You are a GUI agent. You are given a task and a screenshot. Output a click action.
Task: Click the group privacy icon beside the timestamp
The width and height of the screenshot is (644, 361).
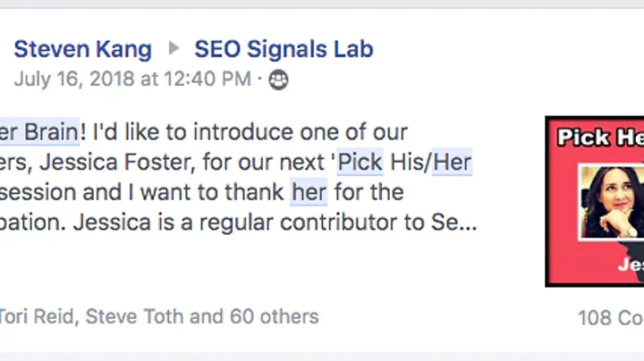click(x=279, y=80)
